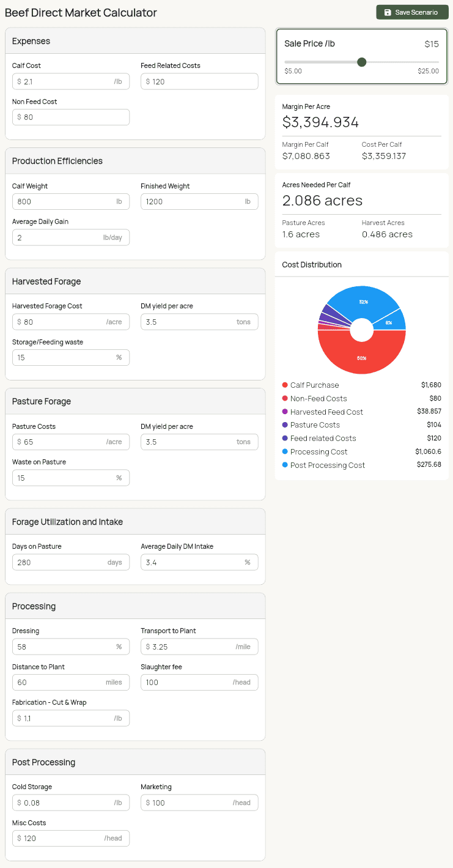453x868 pixels.
Task: Select the blue 32% pie chart slice
Action: tap(363, 302)
